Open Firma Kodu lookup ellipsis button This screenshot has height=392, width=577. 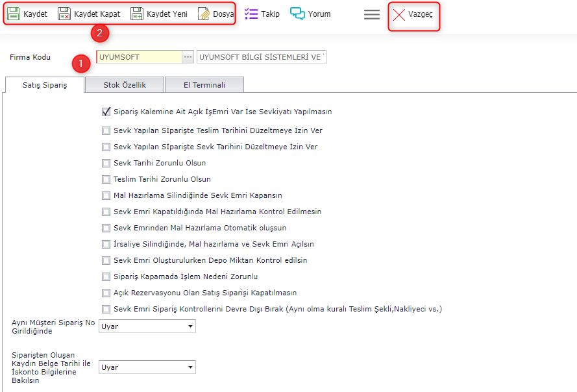(188, 57)
